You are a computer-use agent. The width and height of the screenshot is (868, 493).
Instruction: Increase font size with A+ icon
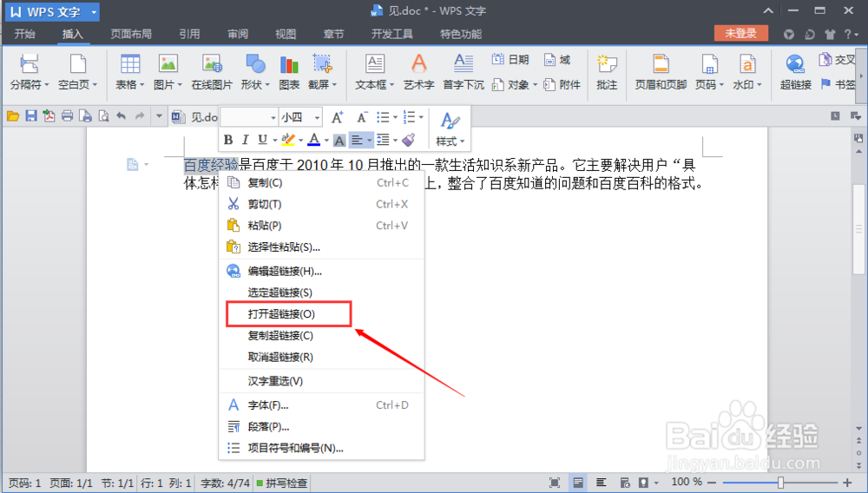pyautogui.click(x=337, y=117)
